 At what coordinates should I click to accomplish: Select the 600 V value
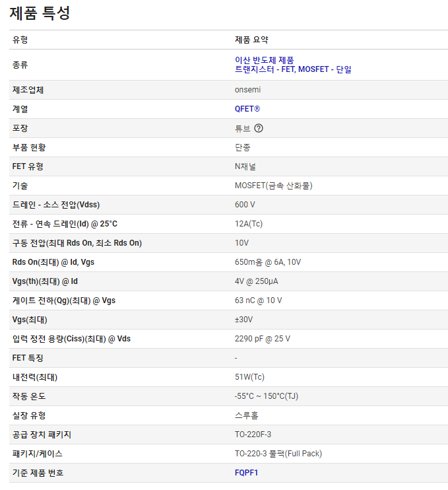(x=245, y=205)
